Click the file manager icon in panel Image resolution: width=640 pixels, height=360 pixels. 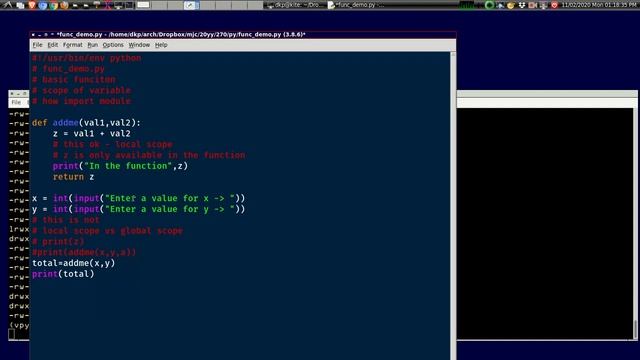tap(20, 5)
